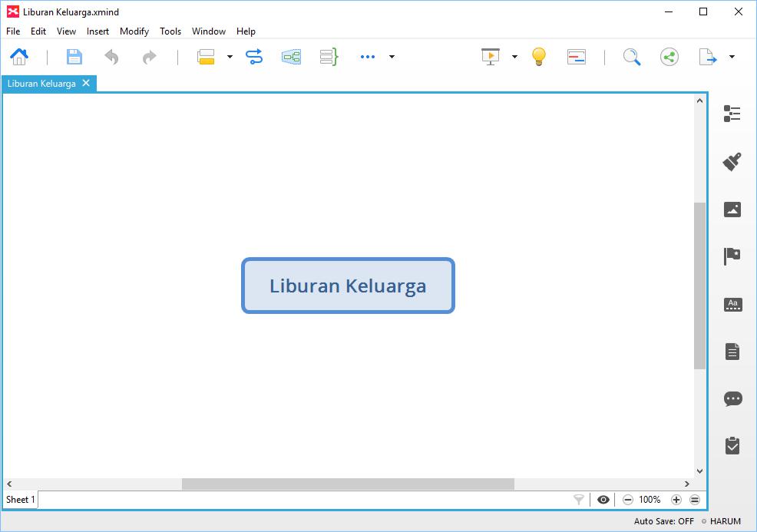
Task: Add a boundary around topics
Action: (x=291, y=57)
